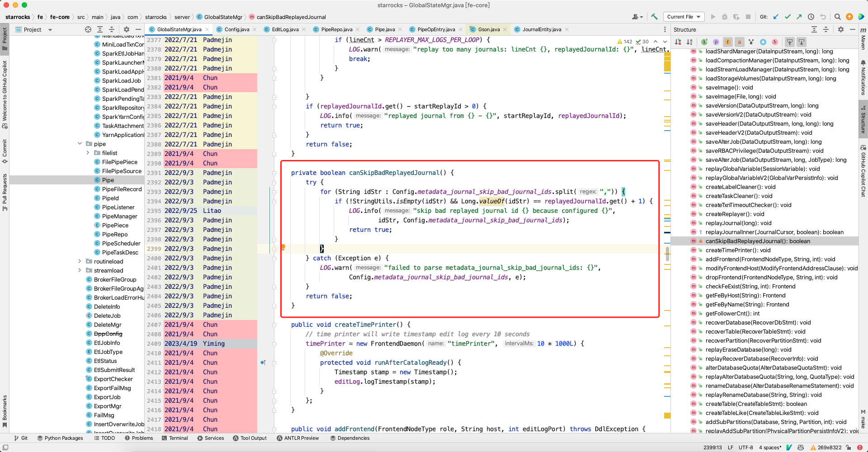Click the red error notification icon
Screen dimensions: 868x452
point(860,447)
